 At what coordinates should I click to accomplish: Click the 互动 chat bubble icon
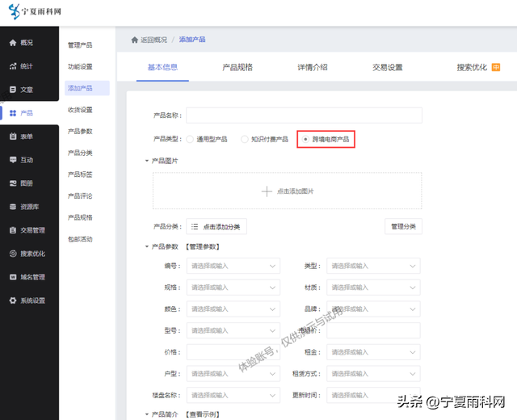(13, 160)
